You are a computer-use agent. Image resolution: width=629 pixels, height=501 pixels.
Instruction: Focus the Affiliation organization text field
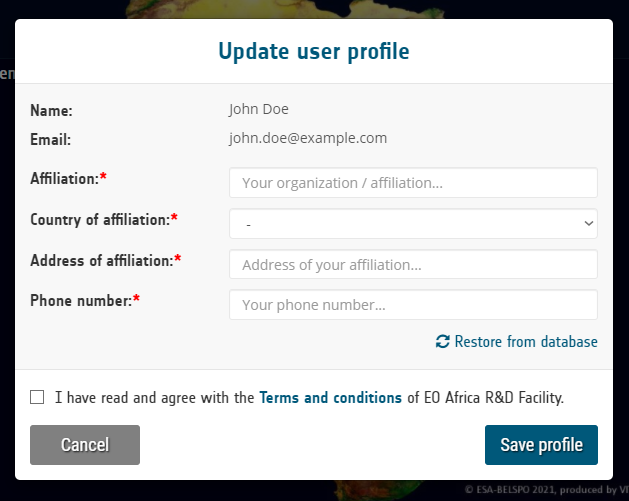point(413,183)
